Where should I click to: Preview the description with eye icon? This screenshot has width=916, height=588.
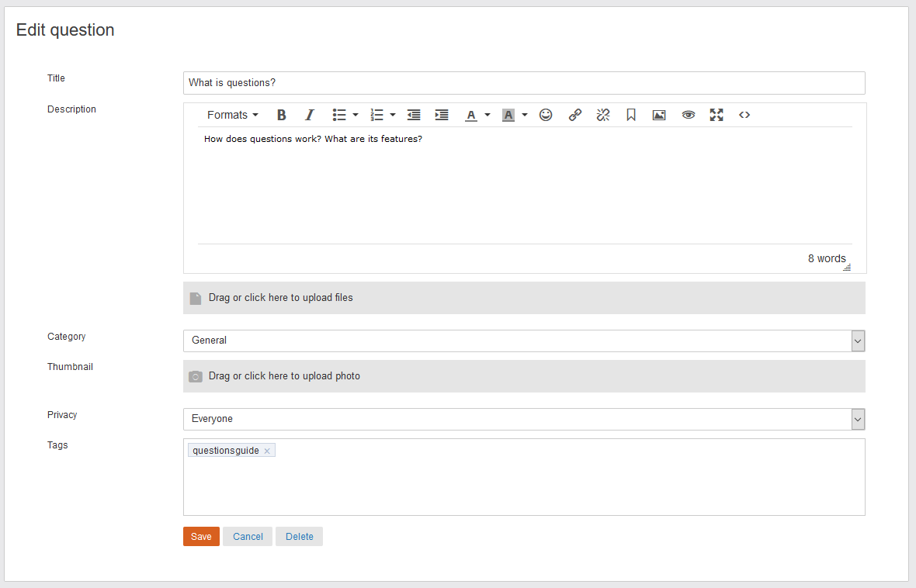pyautogui.click(x=688, y=115)
